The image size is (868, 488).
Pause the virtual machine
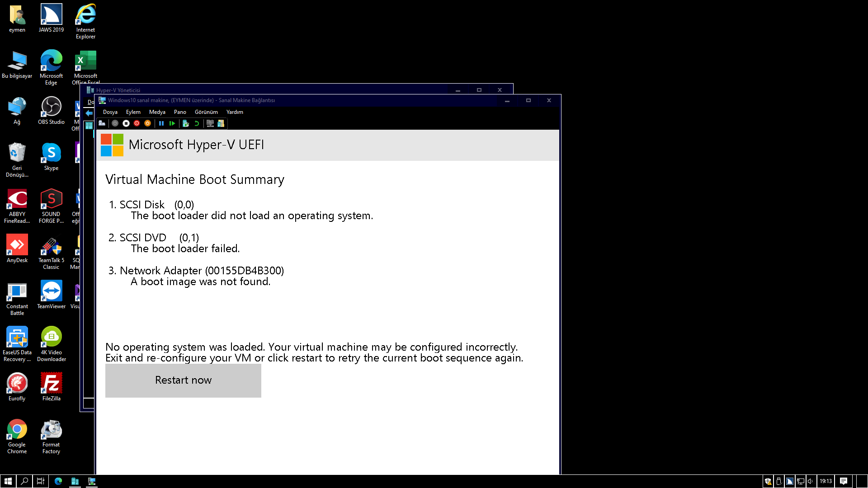click(x=161, y=123)
